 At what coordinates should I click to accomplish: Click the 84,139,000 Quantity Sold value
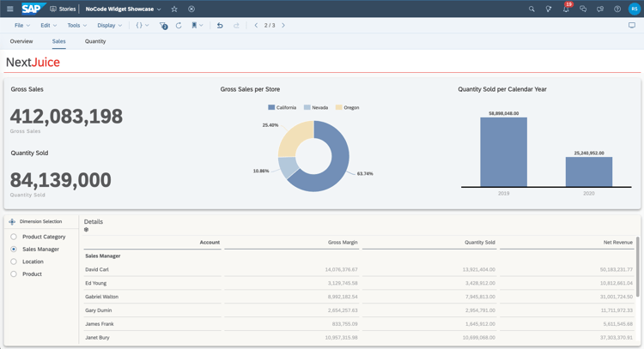(60, 180)
